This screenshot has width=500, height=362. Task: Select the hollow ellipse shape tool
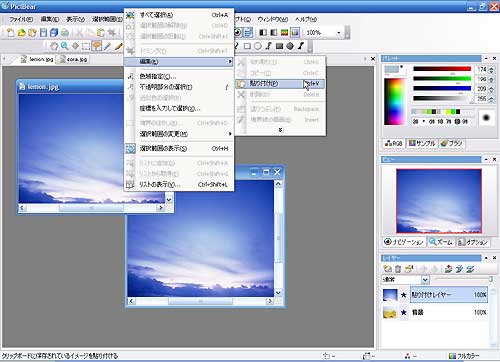pyautogui.click(x=258, y=46)
